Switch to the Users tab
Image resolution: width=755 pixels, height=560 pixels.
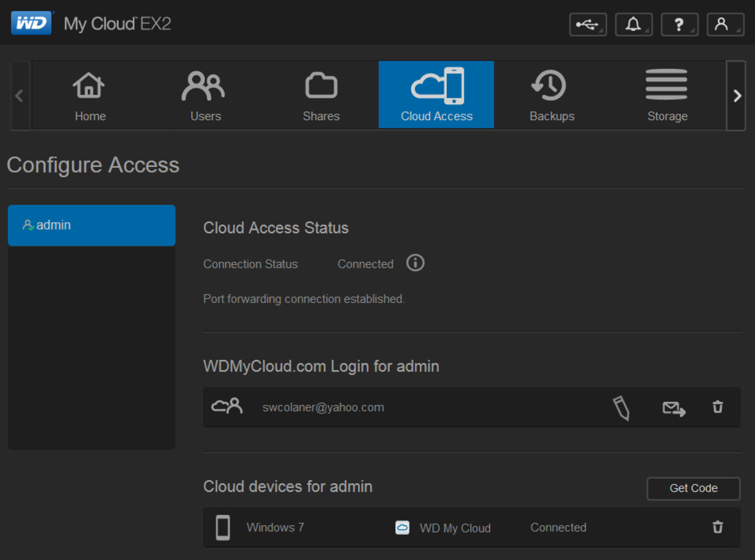pos(205,95)
